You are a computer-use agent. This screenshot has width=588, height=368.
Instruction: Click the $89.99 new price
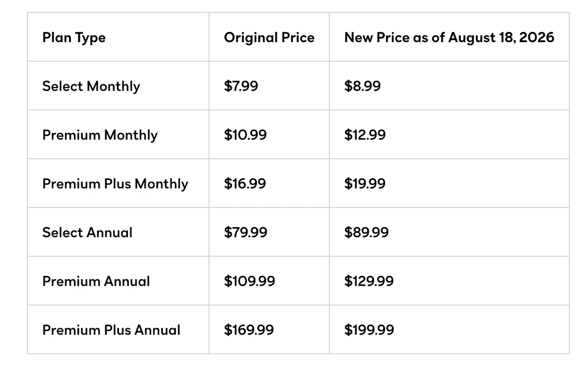coord(367,232)
